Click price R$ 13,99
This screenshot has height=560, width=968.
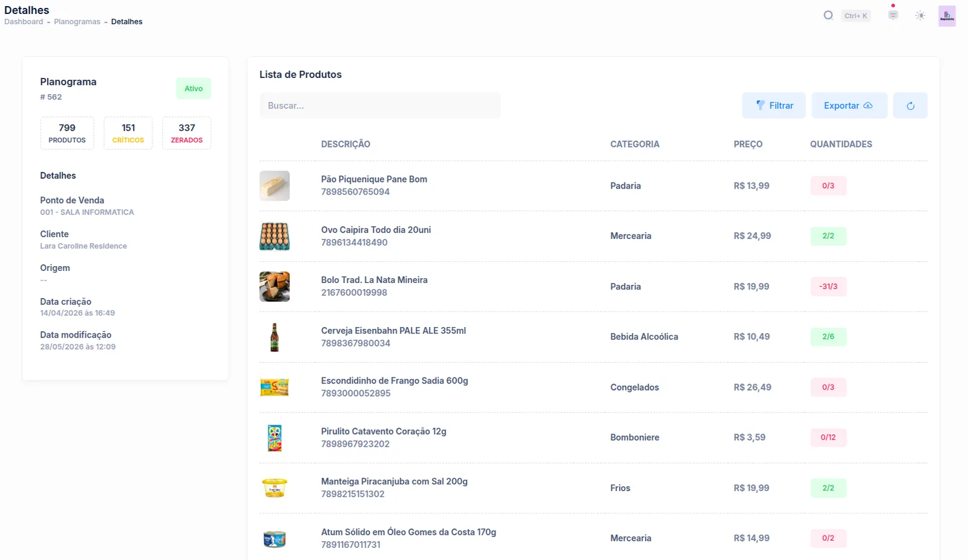pyautogui.click(x=751, y=186)
